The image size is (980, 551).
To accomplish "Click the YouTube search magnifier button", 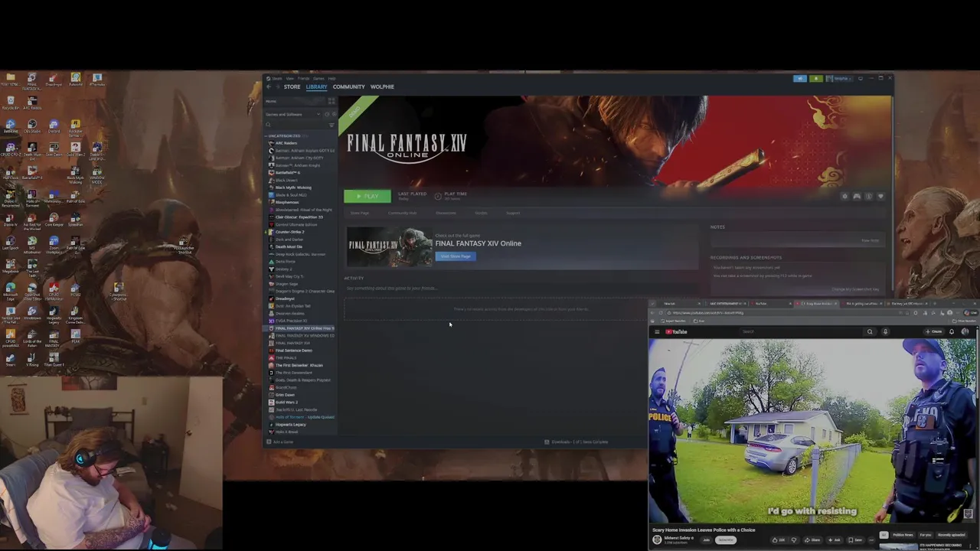I will tap(870, 331).
